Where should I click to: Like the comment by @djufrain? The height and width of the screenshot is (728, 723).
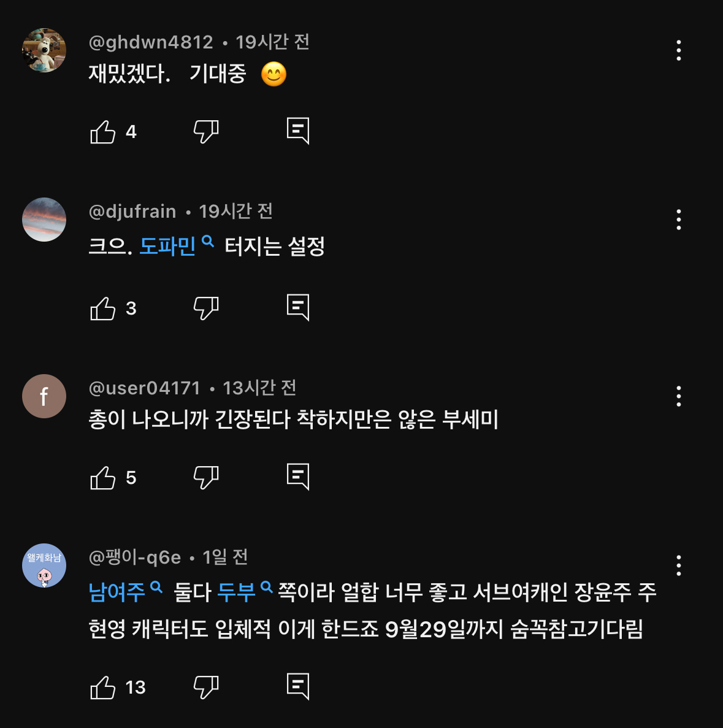coord(103,308)
